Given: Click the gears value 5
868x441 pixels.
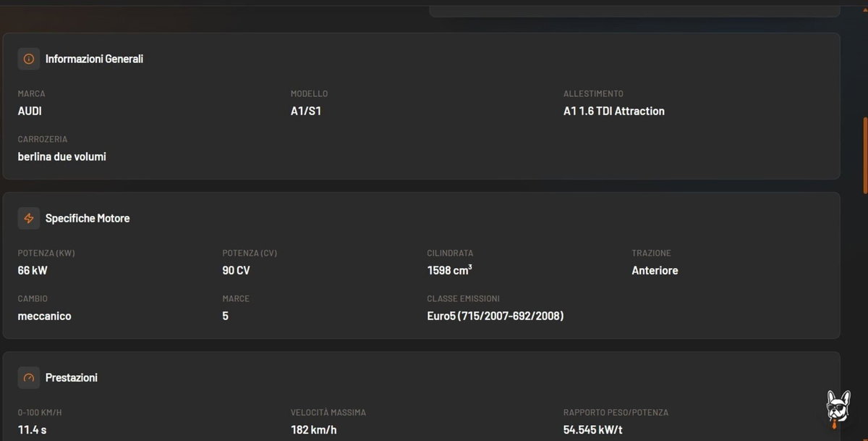Looking at the screenshot, I should [226, 316].
